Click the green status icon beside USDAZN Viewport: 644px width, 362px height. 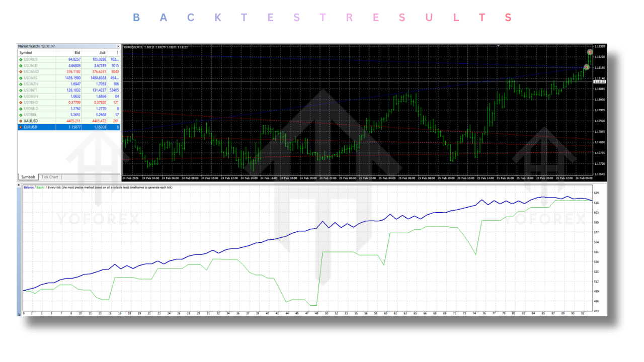pos(20,84)
